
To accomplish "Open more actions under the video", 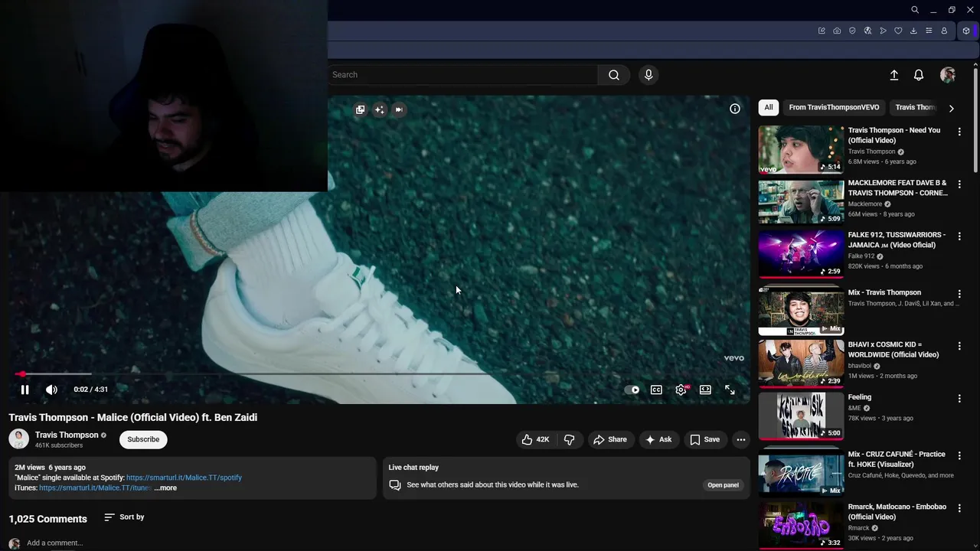I will [740, 439].
